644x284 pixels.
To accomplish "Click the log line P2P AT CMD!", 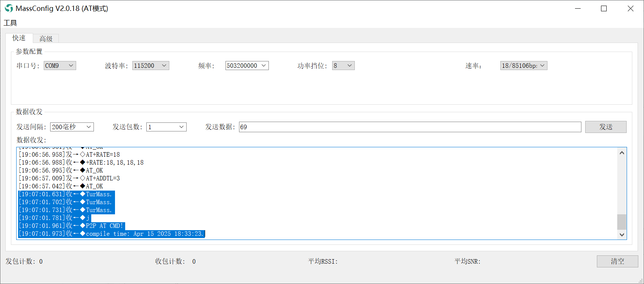I will click(x=71, y=226).
